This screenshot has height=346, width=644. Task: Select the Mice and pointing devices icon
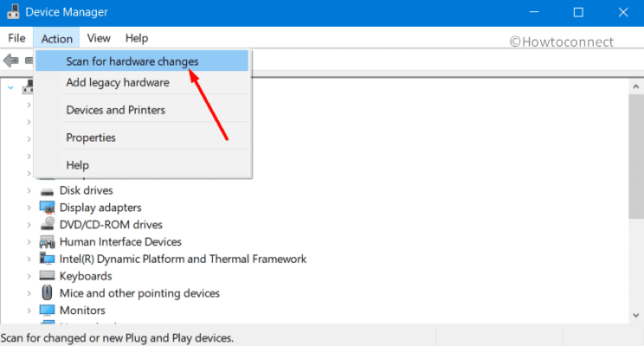point(48,292)
